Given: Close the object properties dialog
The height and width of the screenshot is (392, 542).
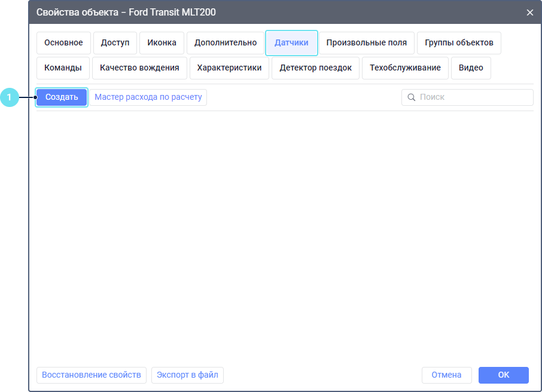Looking at the screenshot, I should click(530, 13).
